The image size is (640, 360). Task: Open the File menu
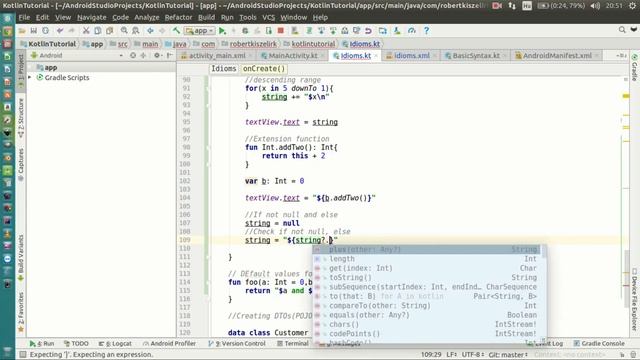(x=24, y=18)
